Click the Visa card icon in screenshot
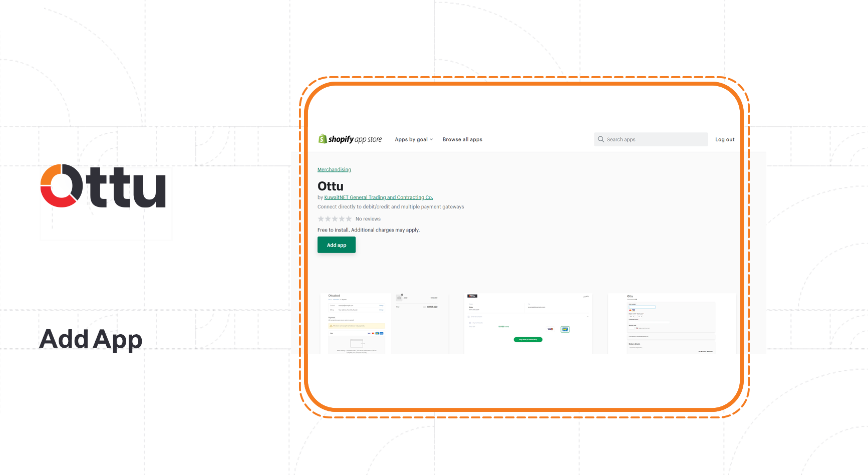 [x=550, y=329]
